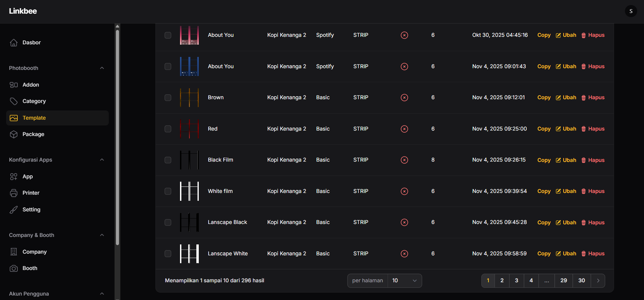Select checkbox for Nov 4 09:01:43 About You
644x300 pixels.
coord(168,66)
